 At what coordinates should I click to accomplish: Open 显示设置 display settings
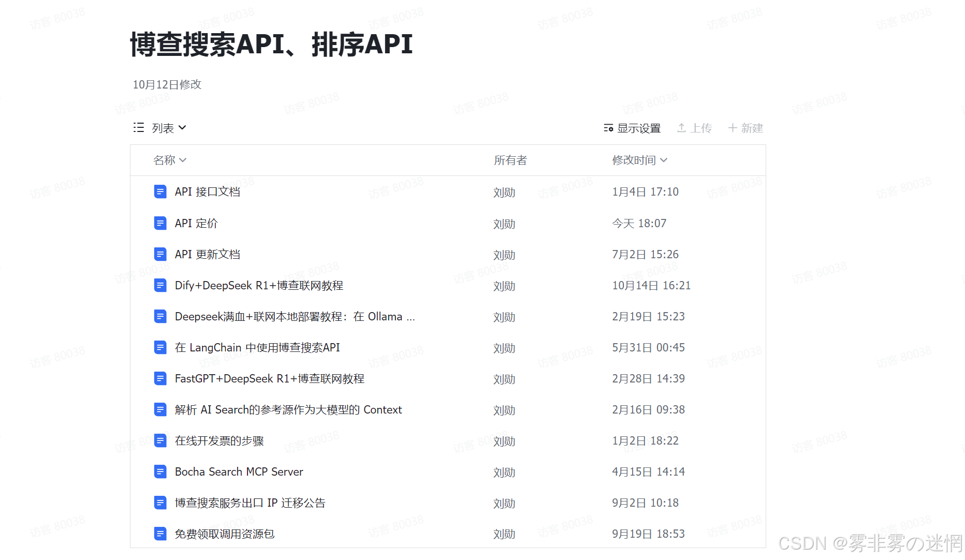[x=632, y=128]
